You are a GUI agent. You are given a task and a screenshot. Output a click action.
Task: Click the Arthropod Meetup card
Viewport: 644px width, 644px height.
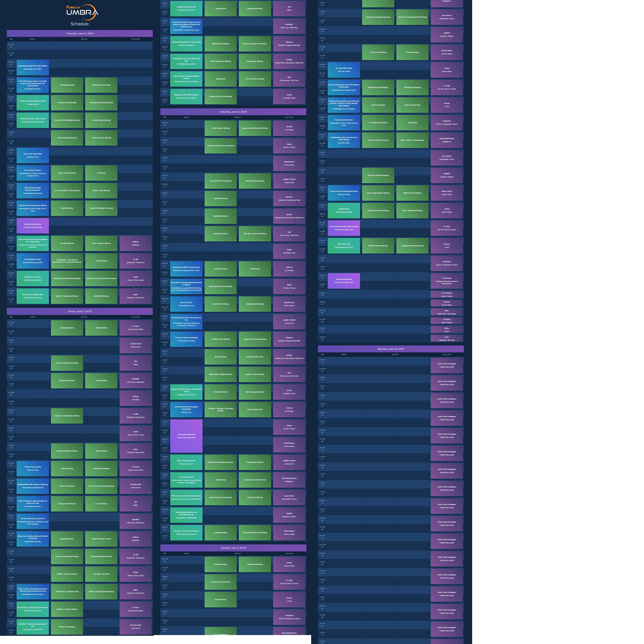click(67, 85)
